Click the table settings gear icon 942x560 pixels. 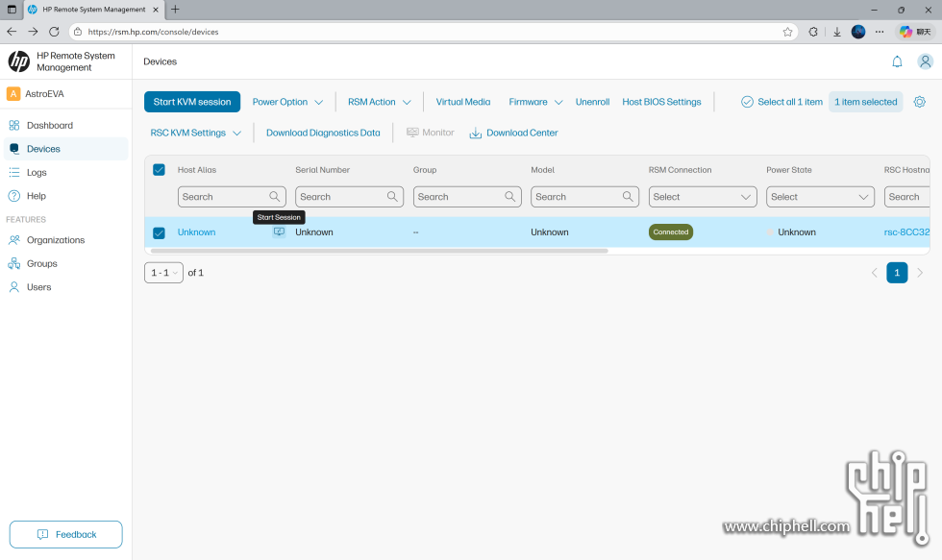919,102
